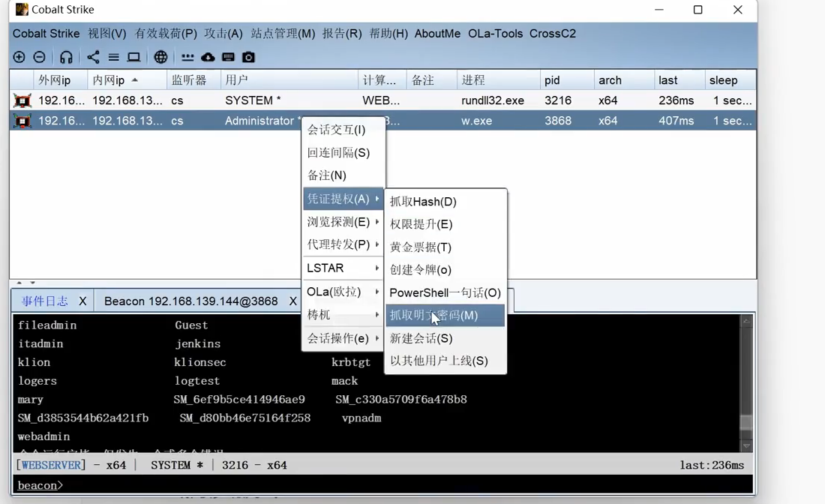Image resolution: width=825 pixels, height=504 pixels.
Task: Close the 事件日志 tab with its X
Action: tap(82, 301)
